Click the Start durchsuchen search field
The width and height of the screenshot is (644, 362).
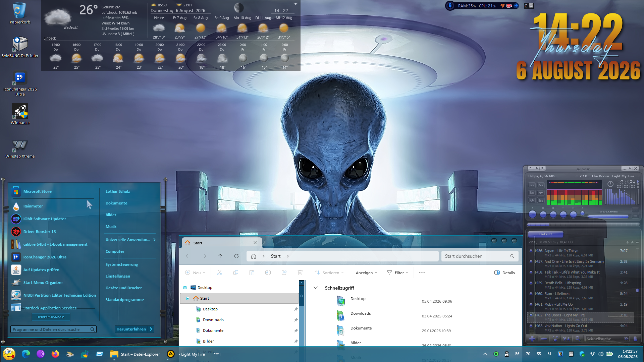point(480,256)
